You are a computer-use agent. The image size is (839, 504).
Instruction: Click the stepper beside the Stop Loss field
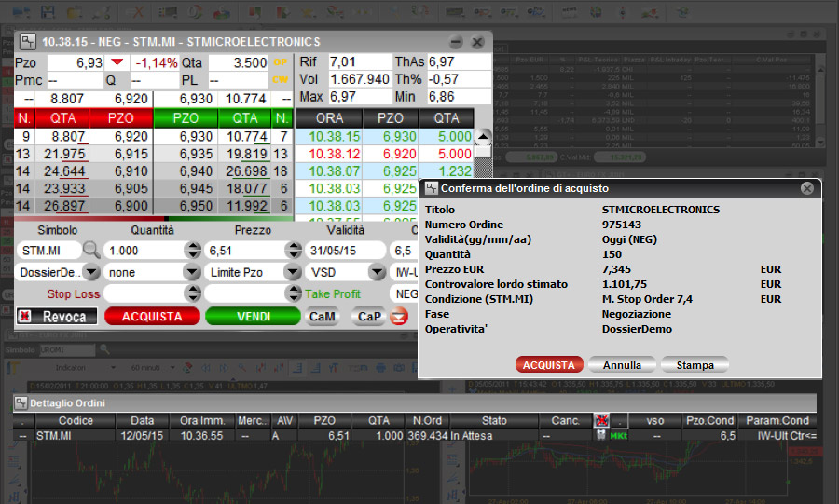[192, 293]
